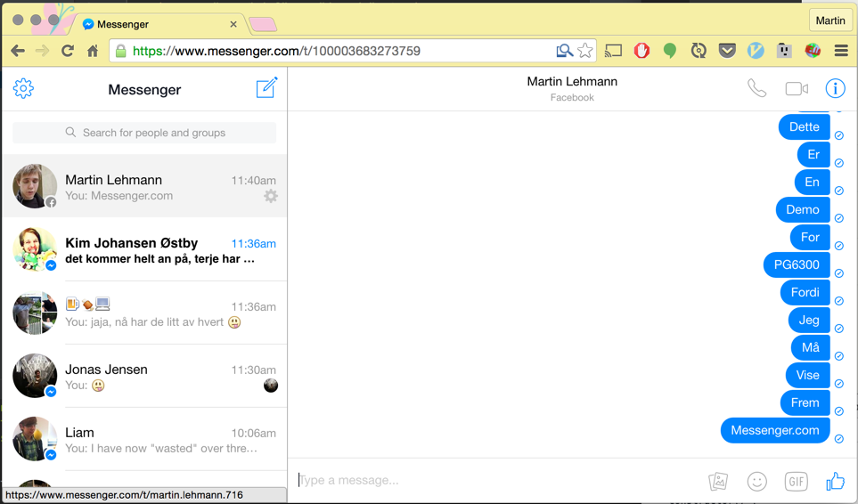
Task: Click the sync arrows extension icon
Action: tap(699, 51)
